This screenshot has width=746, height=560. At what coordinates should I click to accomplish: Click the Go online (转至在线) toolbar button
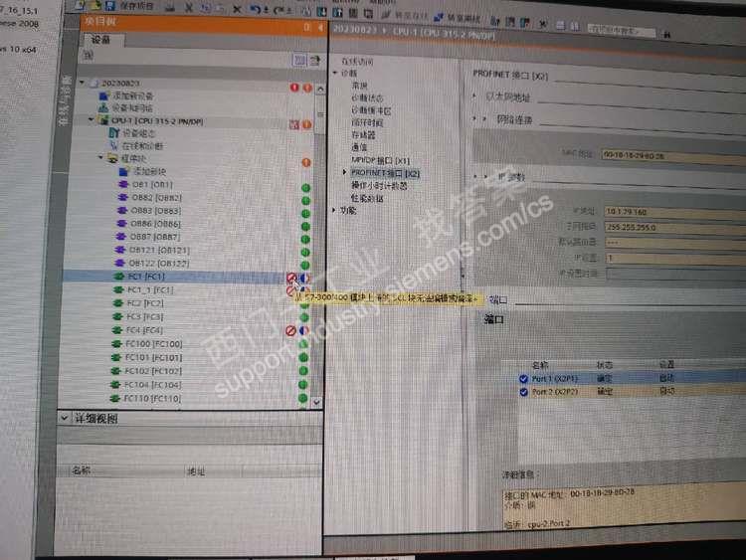click(x=405, y=15)
